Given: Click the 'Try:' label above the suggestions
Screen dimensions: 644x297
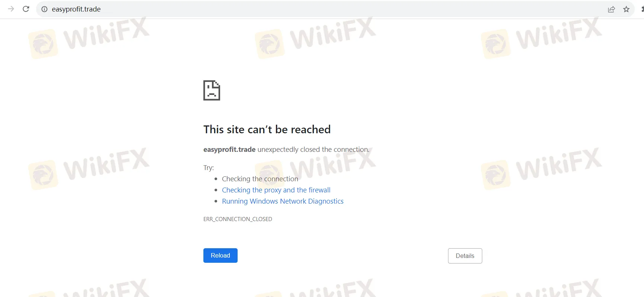Looking at the screenshot, I should (x=209, y=168).
